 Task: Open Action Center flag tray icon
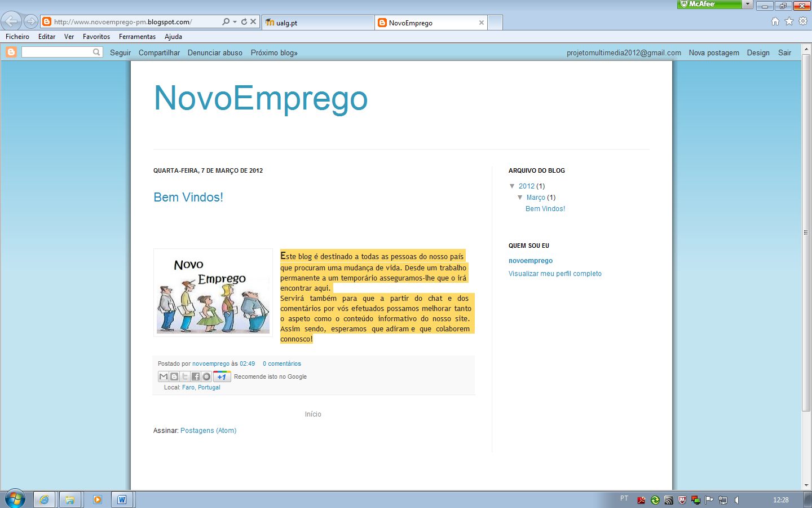(709, 500)
